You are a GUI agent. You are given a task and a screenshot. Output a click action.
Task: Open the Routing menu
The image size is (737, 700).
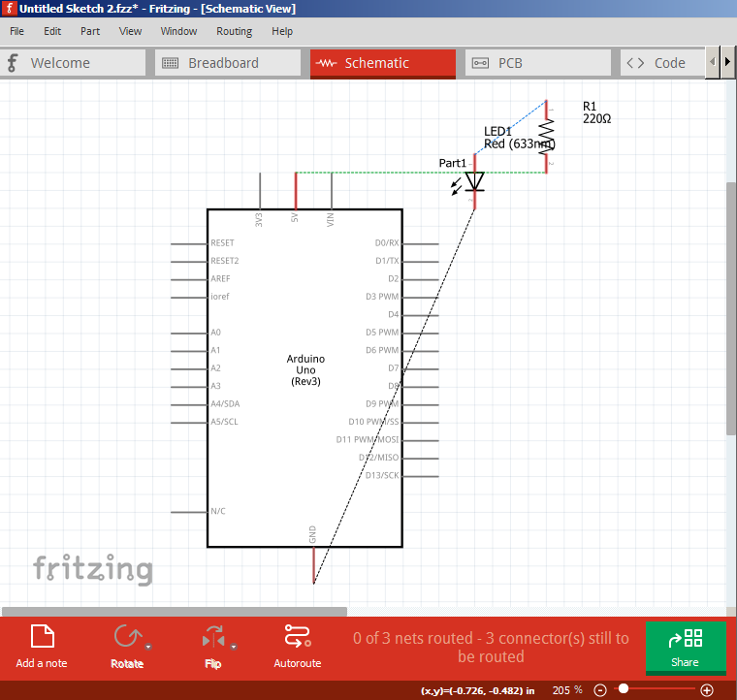coord(234,31)
